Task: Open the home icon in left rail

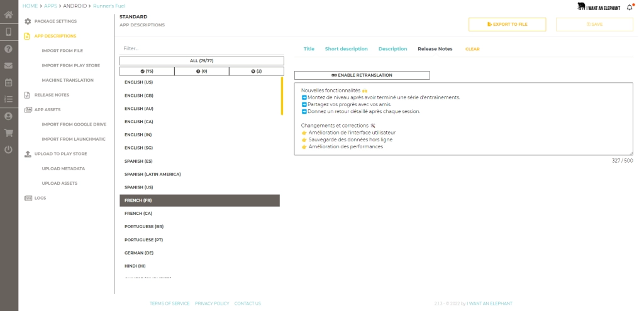Action: tap(9, 15)
